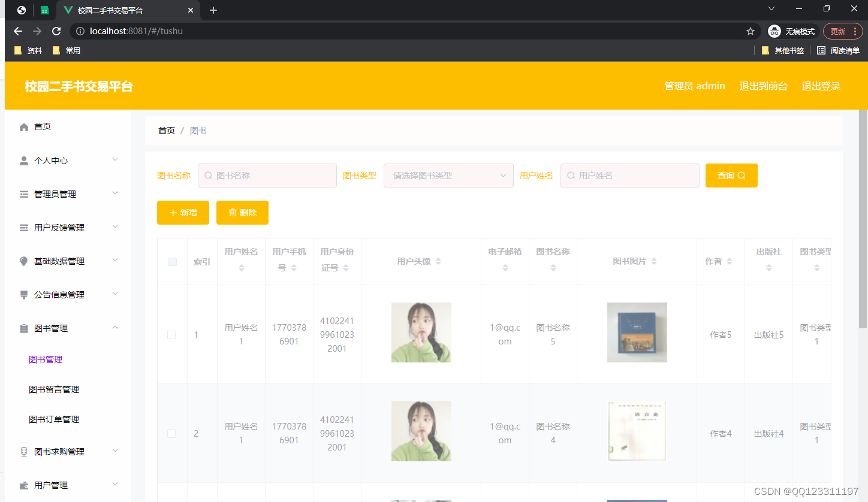Collapse the 图书管理 menu

[x=115, y=327]
